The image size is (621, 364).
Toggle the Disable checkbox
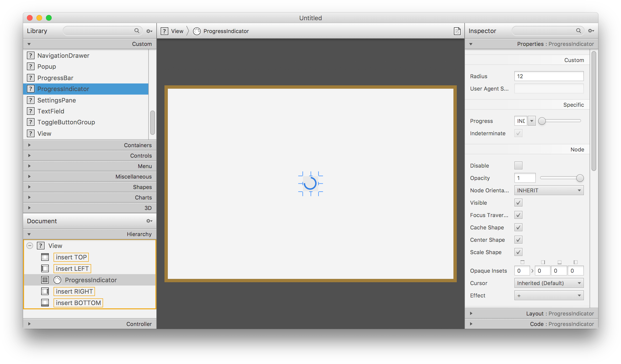518,165
